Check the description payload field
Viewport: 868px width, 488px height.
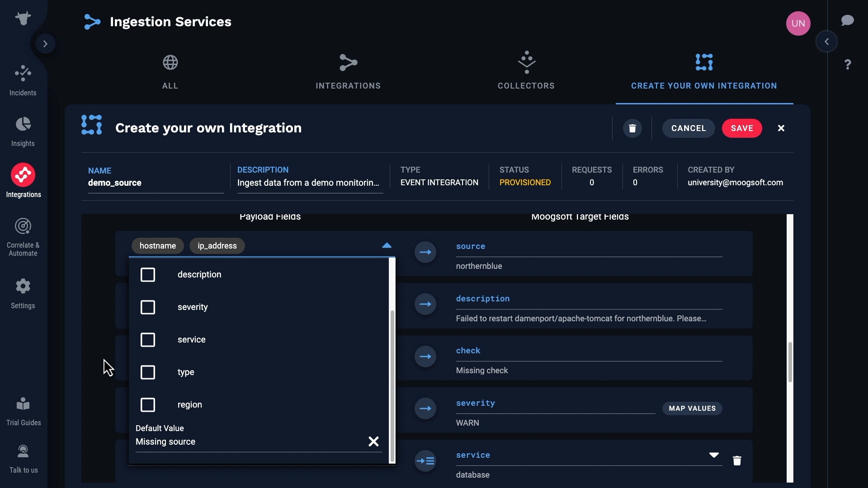[148, 275]
